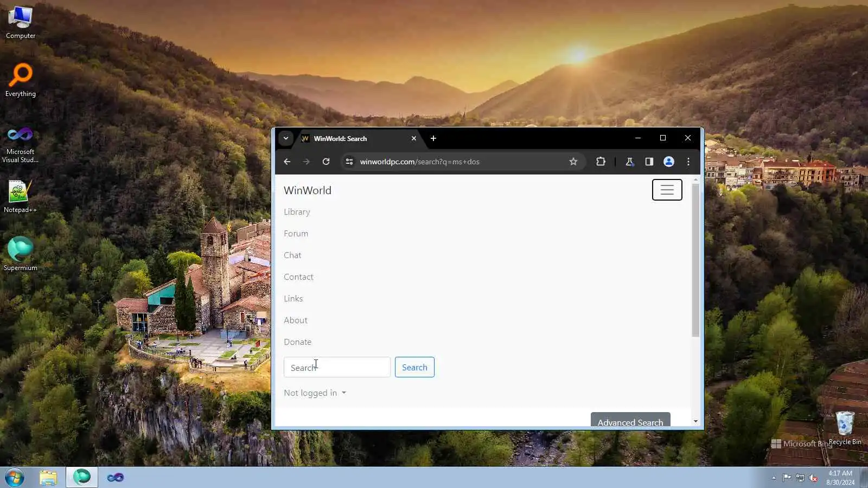Go back to the previous page
Screen dimensions: 868x488
(x=287, y=162)
